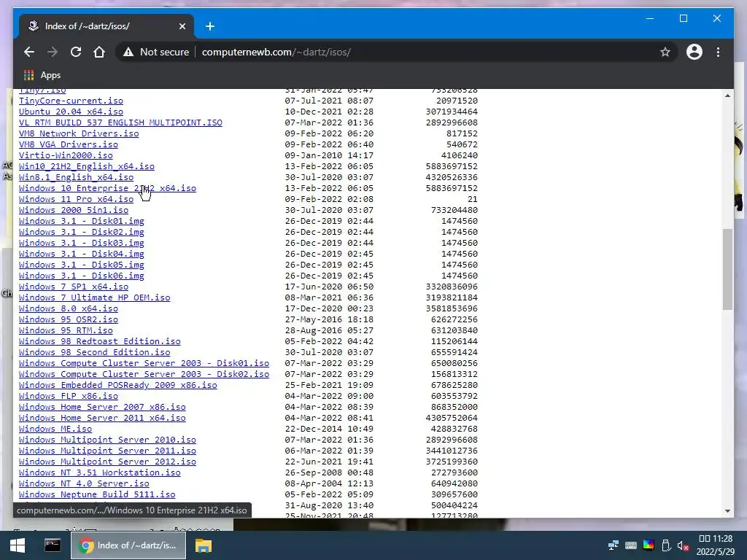Click Win10_21H2_English_x64.iso link
This screenshot has height=560, width=747.
87,167
